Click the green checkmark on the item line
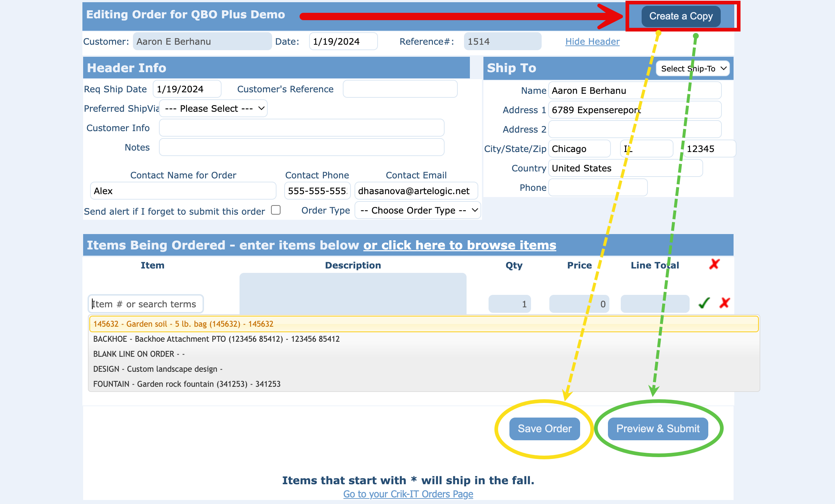835x504 pixels. [704, 303]
